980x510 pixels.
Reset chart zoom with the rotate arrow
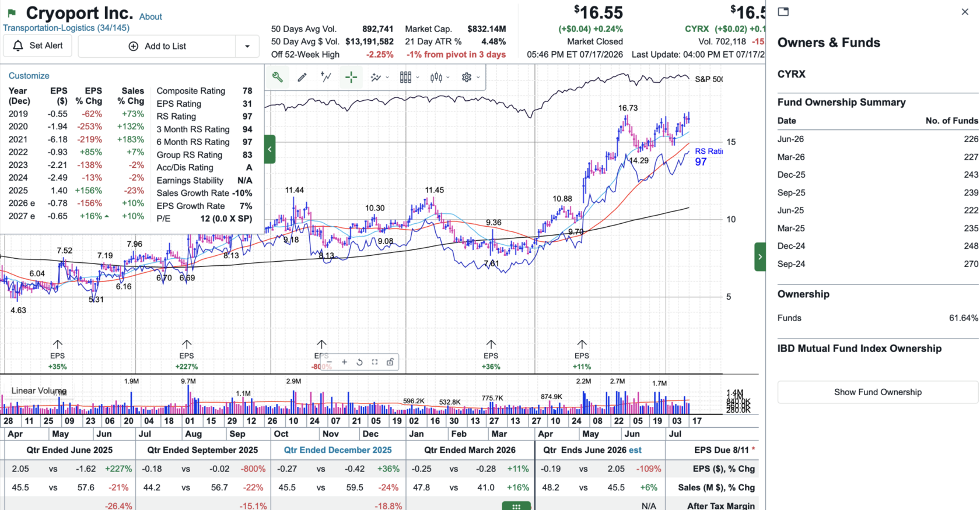point(359,362)
